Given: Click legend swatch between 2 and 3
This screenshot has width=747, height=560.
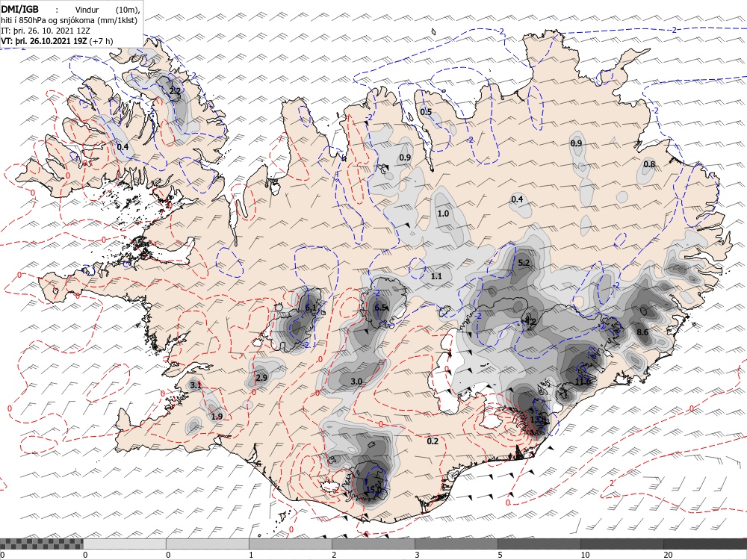Looking at the screenshot, I should (373, 544).
